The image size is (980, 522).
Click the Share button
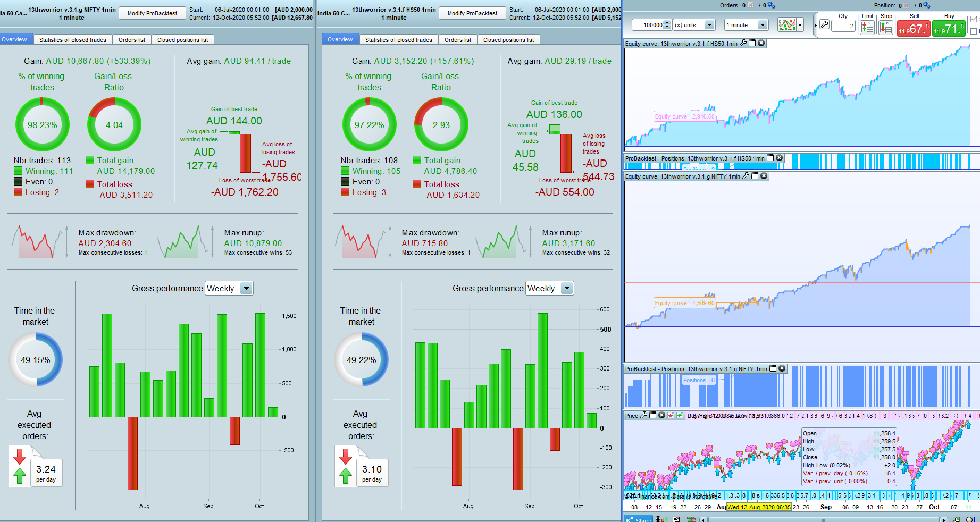[x=638, y=519]
